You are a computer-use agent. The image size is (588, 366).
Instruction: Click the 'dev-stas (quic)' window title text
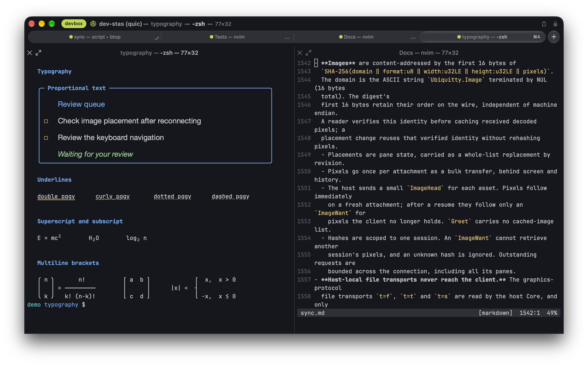coord(120,24)
